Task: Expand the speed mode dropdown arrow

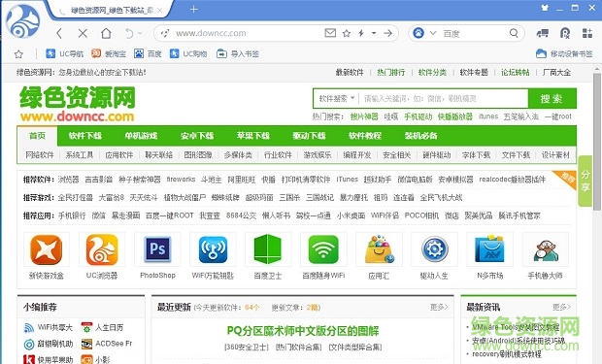Action: (x=374, y=33)
